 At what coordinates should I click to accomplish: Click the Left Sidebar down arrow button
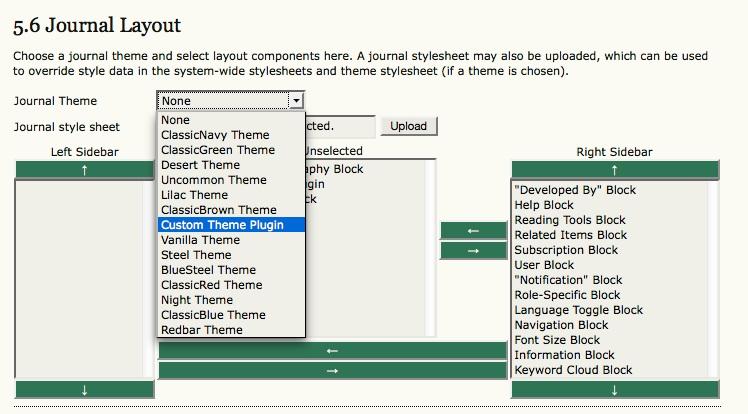coord(84,390)
